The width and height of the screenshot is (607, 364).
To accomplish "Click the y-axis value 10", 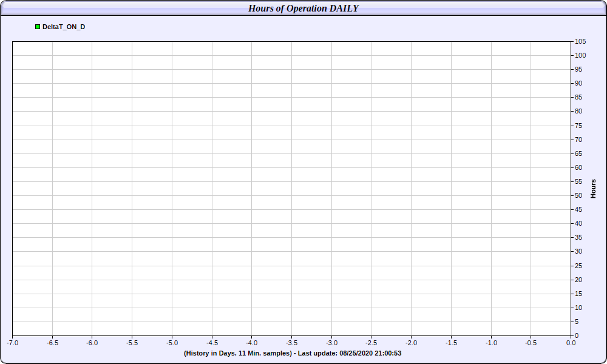I will [x=578, y=308].
